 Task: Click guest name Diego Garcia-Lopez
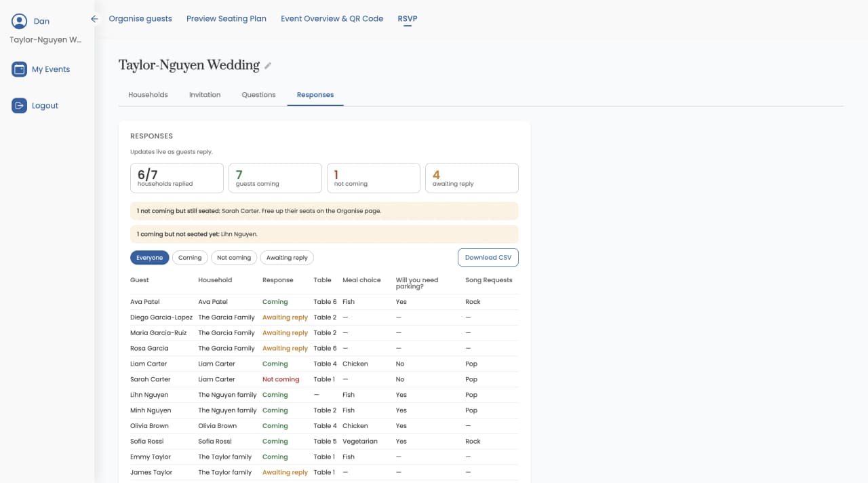click(161, 317)
